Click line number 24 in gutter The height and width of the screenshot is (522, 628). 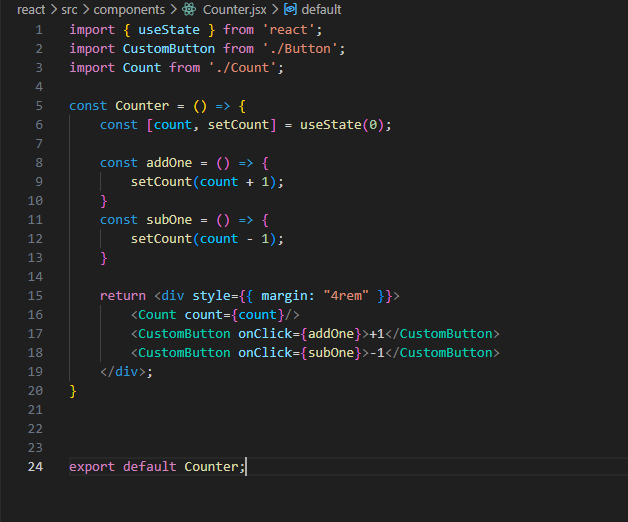(x=35, y=467)
